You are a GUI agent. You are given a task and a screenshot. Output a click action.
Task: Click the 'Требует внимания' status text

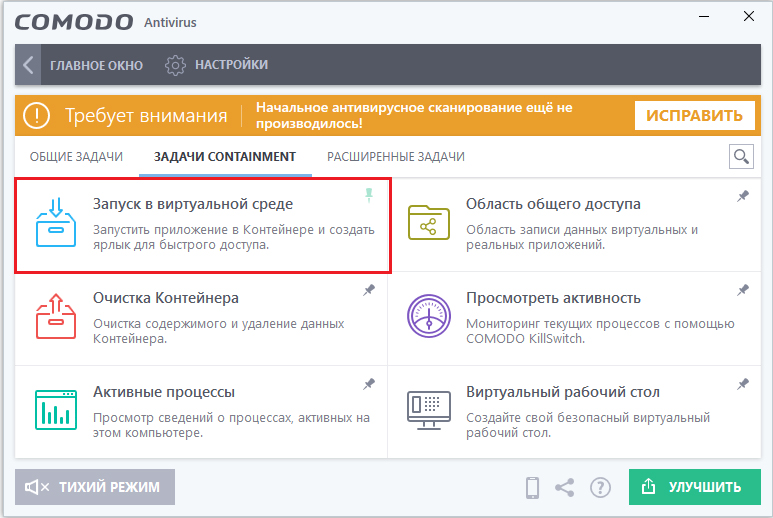point(146,115)
